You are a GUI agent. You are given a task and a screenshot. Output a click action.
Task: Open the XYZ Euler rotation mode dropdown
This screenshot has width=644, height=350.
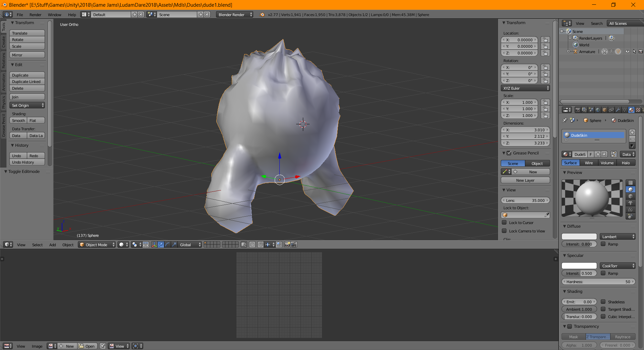pyautogui.click(x=525, y=88)
